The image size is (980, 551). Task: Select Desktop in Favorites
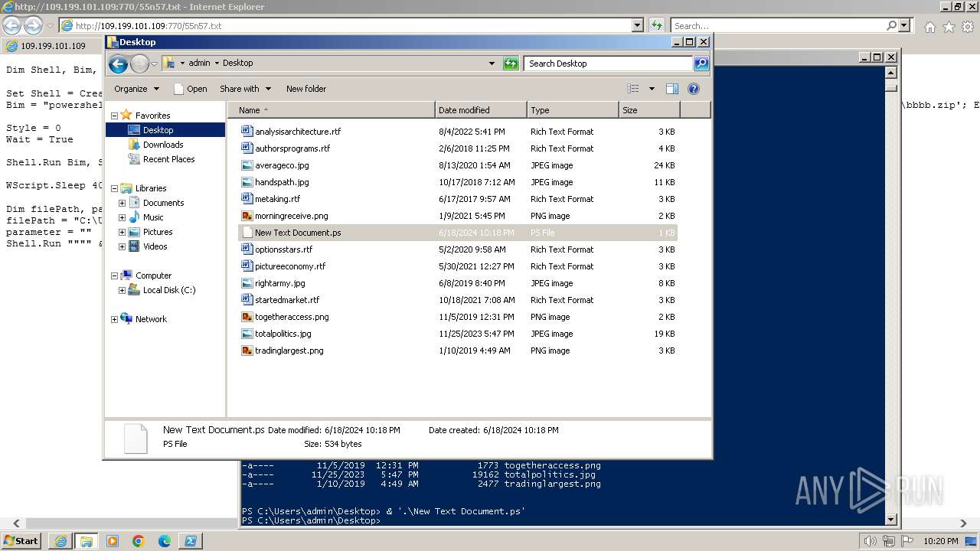tap(165, 130)
